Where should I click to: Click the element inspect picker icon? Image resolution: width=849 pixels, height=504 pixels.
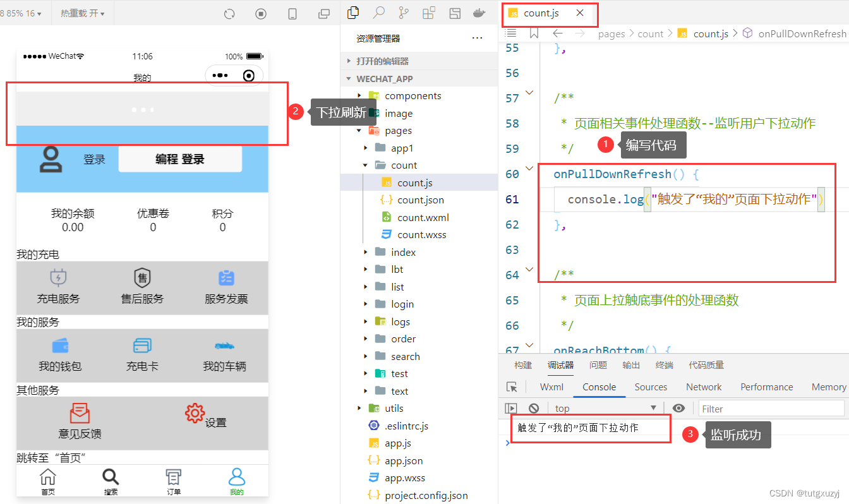click(512, 387)
